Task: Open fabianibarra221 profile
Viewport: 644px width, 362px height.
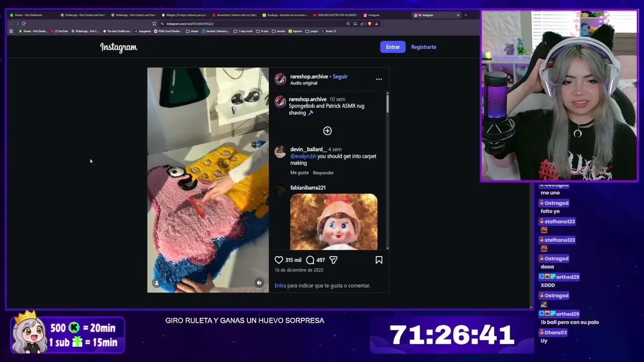Action: pos(308,188)
